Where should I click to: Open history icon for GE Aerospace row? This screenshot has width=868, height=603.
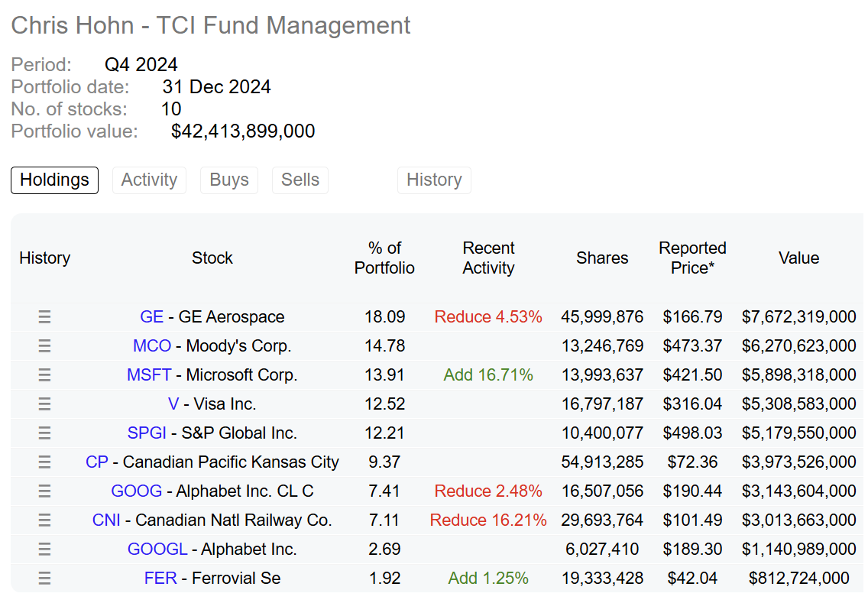[44, 316]
